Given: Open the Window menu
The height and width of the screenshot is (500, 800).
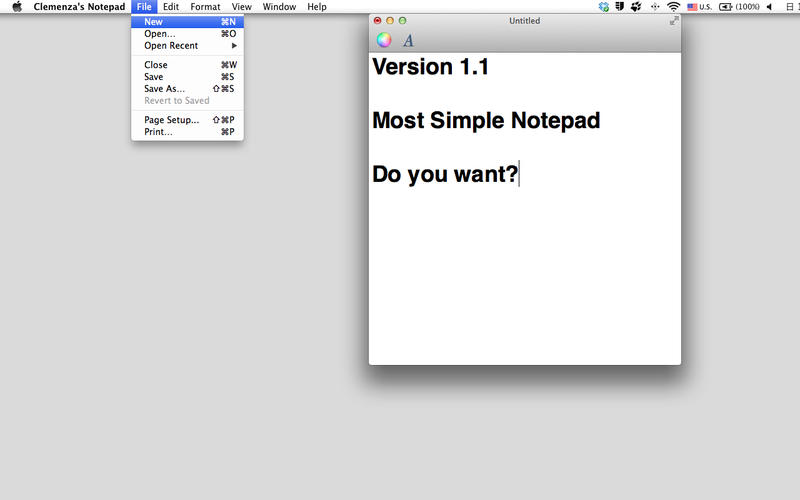Looking at the screenshot, I should (x=279, y=7).
